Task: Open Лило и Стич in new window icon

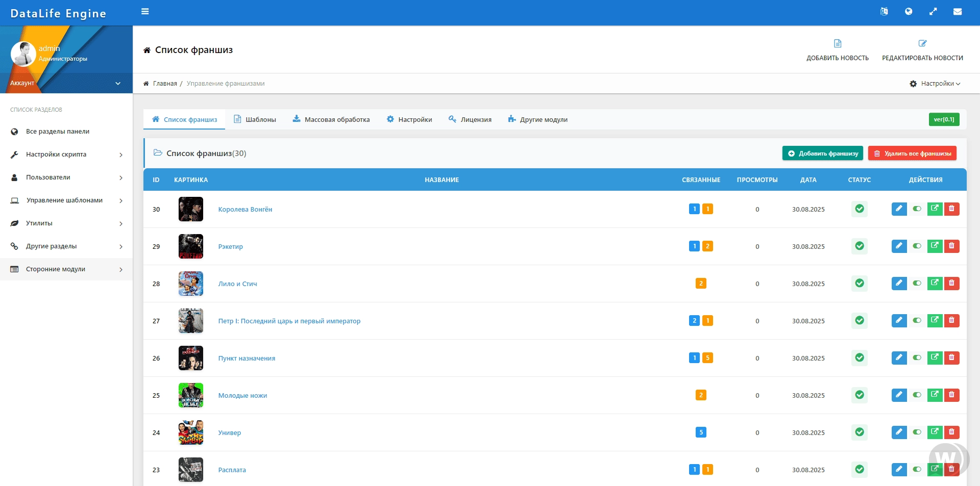Action: 935,284
